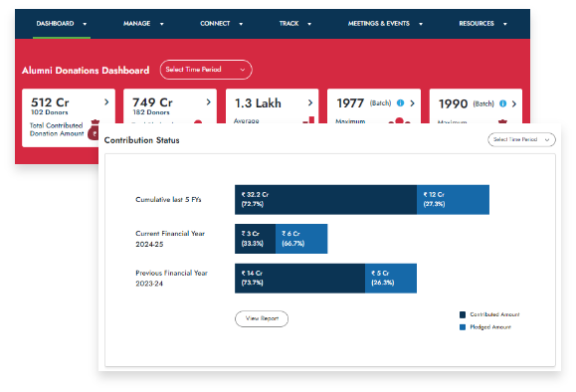Open the 512 Cr card chevron
This screenshot has width=576, height=392.
pos(106,102)
